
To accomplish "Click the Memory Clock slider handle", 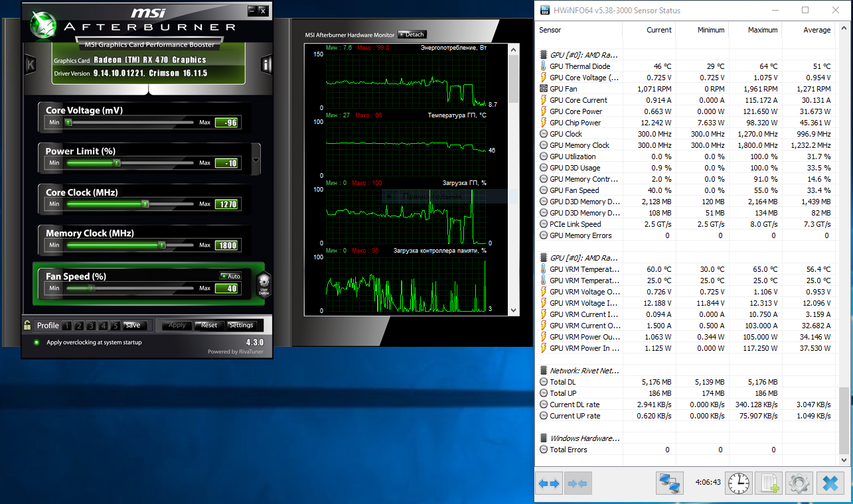I will 161,245.
